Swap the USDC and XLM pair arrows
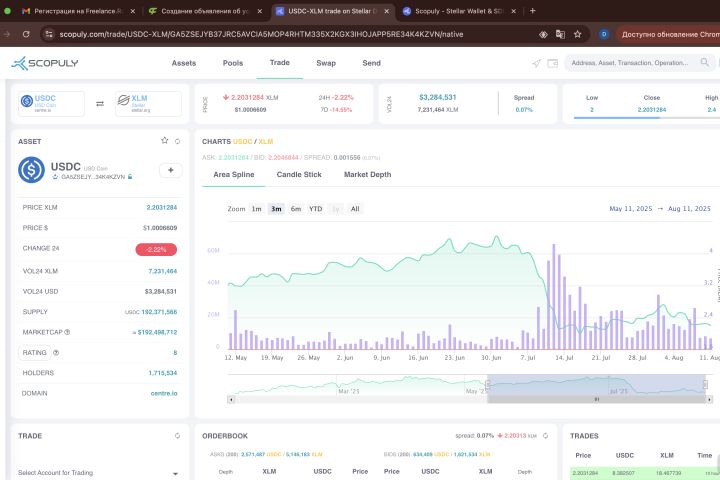720x480 pixels. tap(100, 104)
